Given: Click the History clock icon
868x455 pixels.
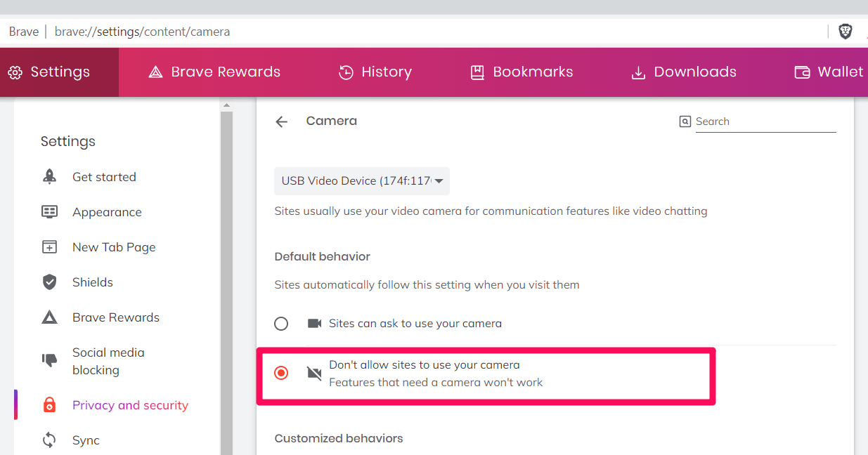Looking at the screenshot, I should (x=346, y=72).
